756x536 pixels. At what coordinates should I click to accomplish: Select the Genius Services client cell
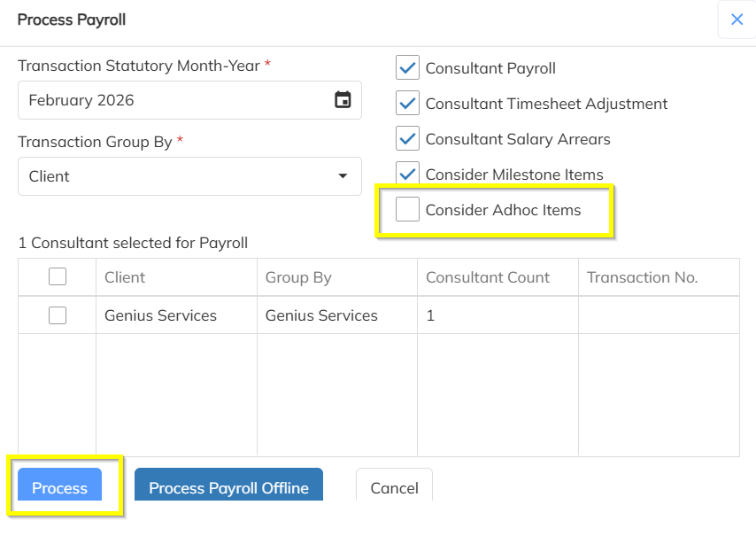coord(160,315)
